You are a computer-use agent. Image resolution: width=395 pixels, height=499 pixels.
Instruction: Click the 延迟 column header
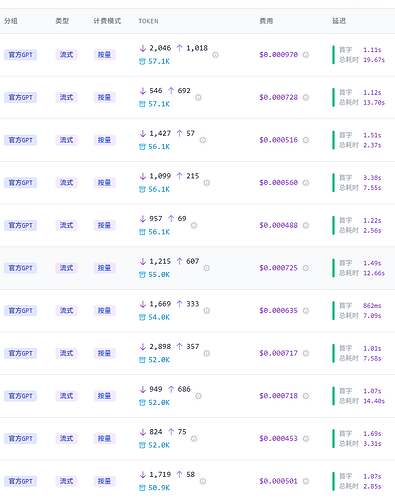point(339,21)
